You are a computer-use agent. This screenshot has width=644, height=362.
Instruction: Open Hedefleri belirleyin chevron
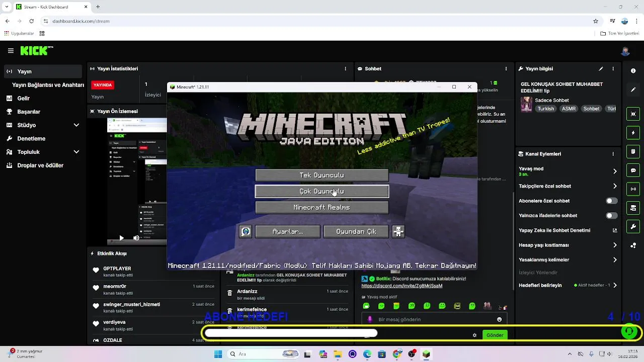(x=615, y=286)
